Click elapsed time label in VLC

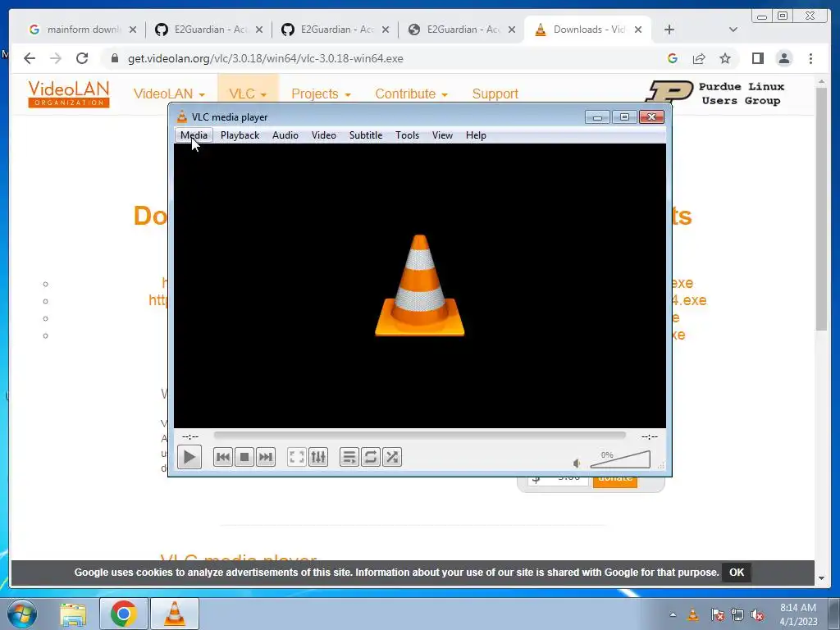coord(190,436)
